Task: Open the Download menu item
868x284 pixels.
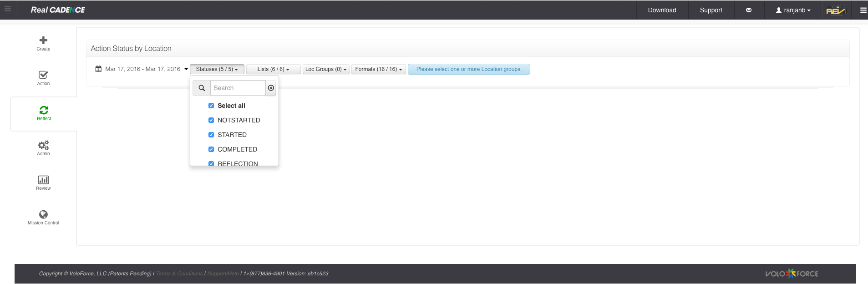Action: point(662,10)
